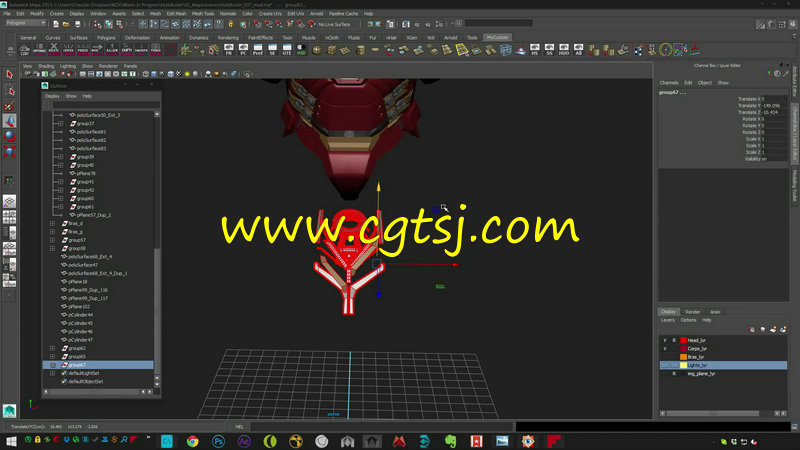
Task: Toggle visibility V of Head_lyr
Action: [x=665, y=340]
